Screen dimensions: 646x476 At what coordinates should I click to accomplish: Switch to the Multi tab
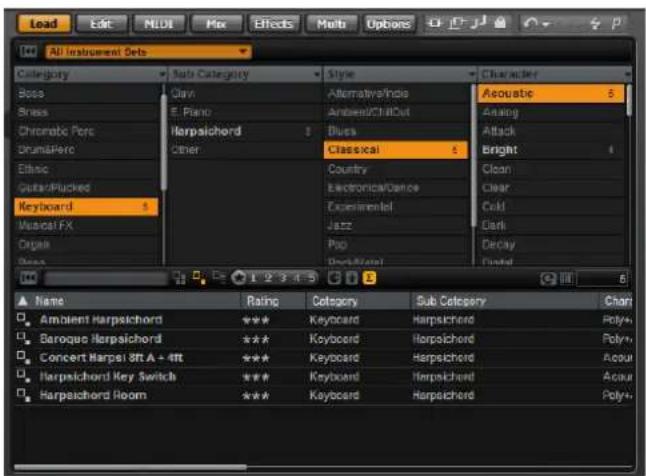(x=331, y=23)
